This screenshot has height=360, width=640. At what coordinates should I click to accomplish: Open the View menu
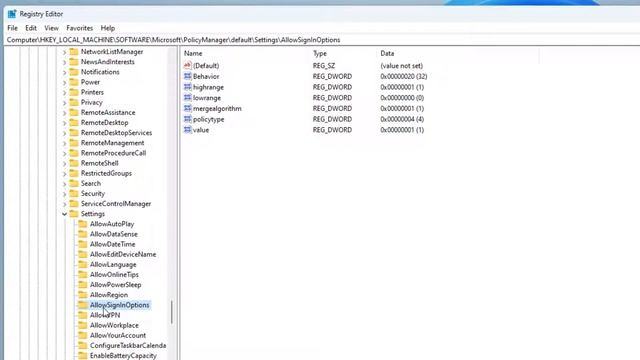(51, 28)
